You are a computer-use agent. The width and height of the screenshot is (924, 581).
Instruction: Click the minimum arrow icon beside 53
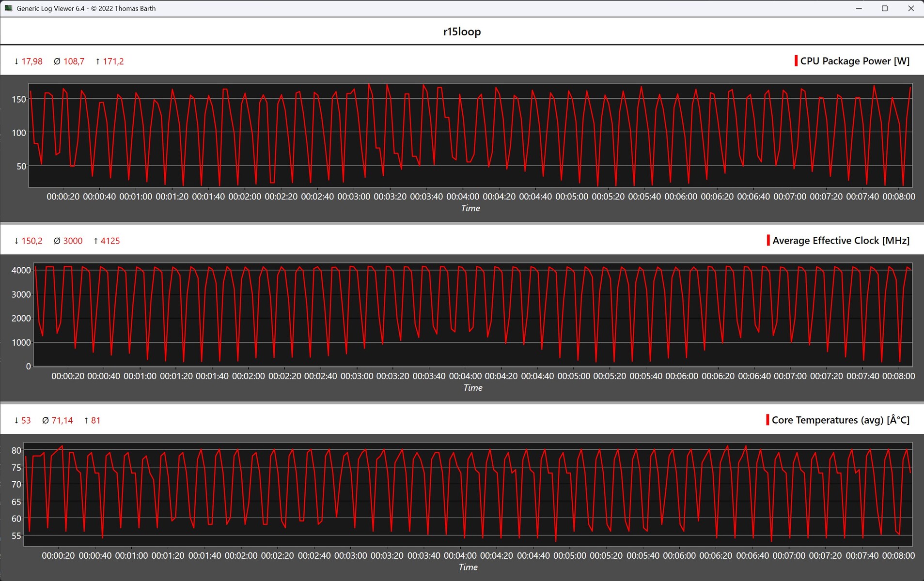tap(16, 421)
